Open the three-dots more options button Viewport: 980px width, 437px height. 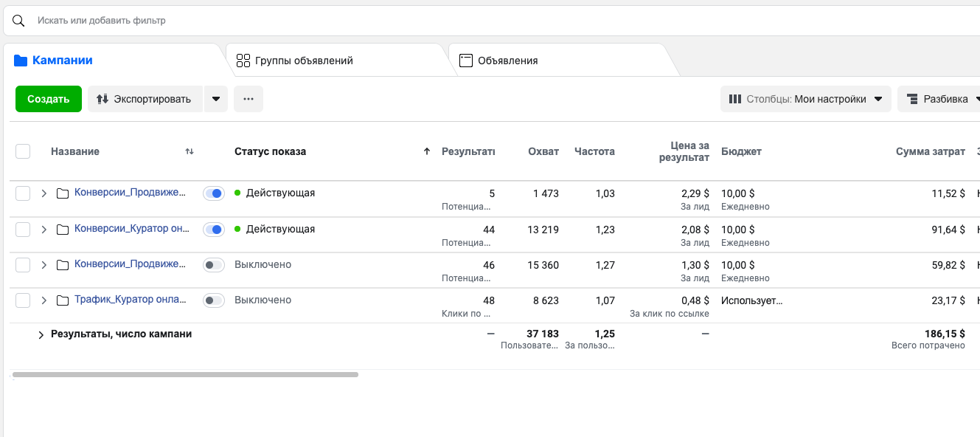(x=249, y=99)
